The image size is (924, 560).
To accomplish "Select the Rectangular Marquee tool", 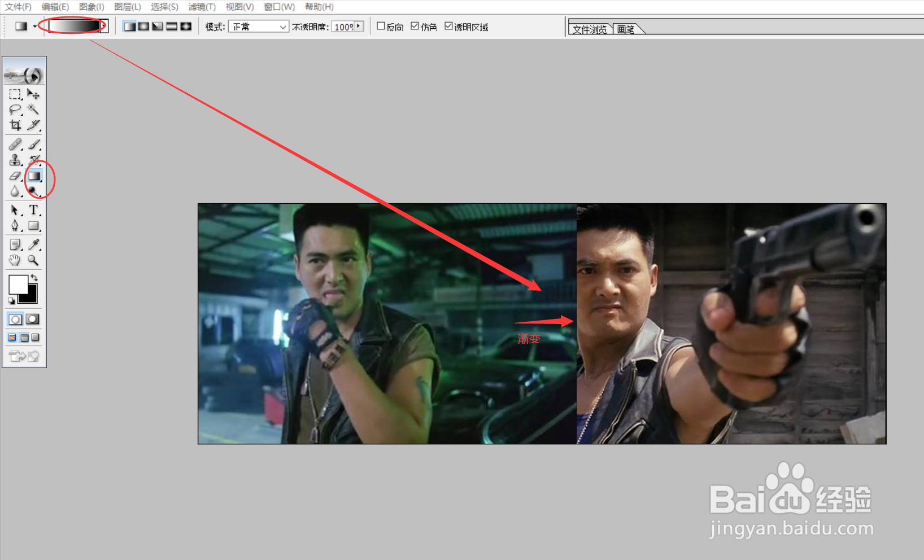I will point(15,94).
